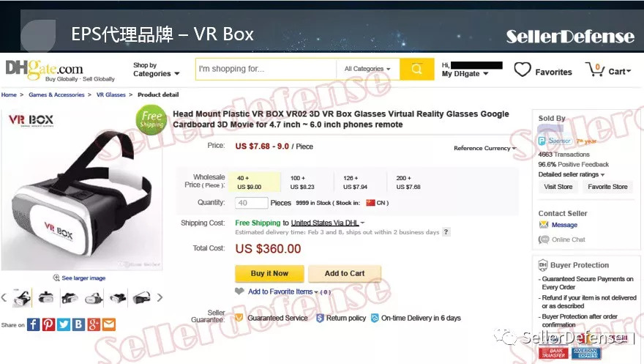Select the 200+ wholesale price tier
The height and width of the screenshot is (364, 644).
tap(408, 182)
